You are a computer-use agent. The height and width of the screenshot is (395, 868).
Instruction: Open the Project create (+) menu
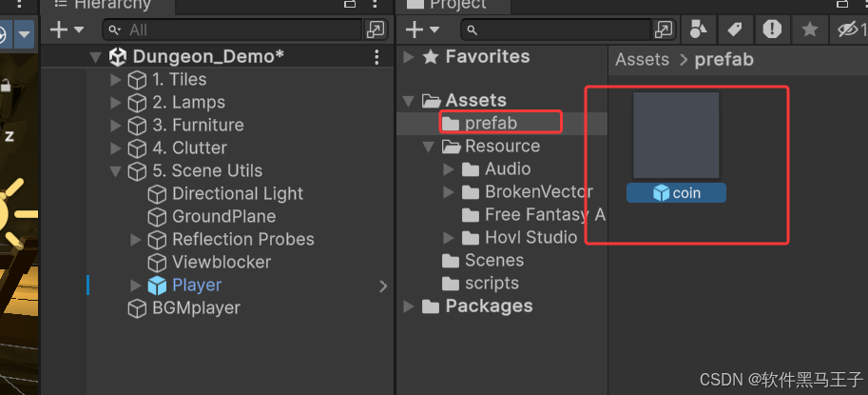[415, 30]
